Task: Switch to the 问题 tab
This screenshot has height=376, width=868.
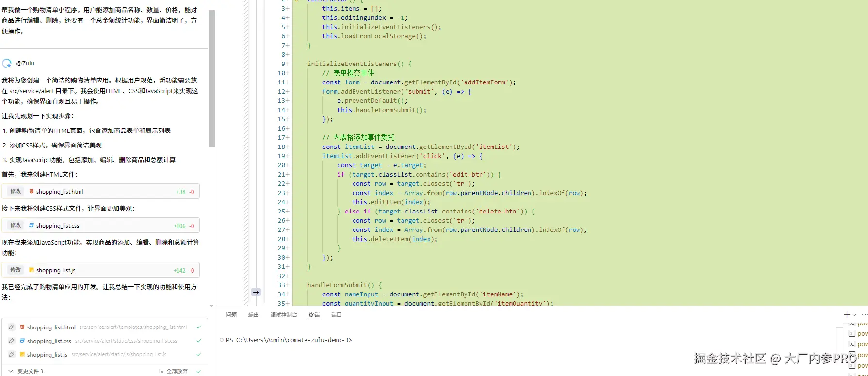Action: (x=231, y=315)
